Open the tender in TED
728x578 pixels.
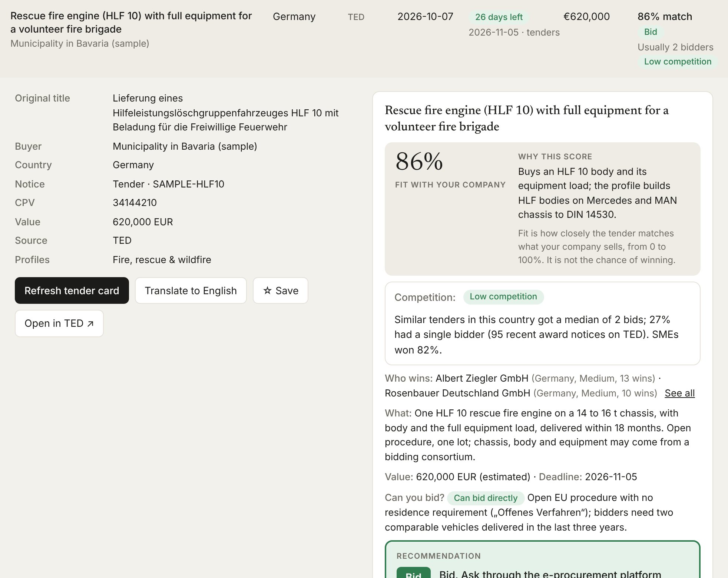pyautogui.click(x=59, y=323)
